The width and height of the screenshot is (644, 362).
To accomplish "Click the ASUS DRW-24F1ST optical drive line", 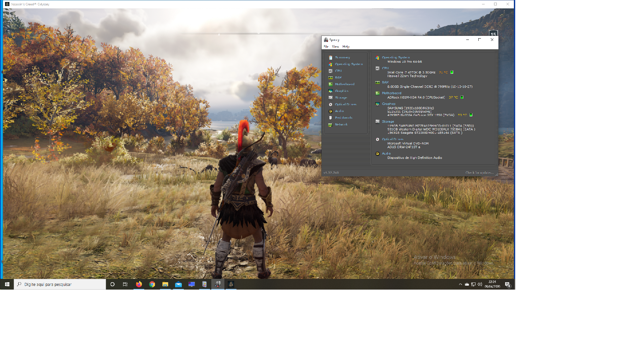I will [x=404, y=147].
